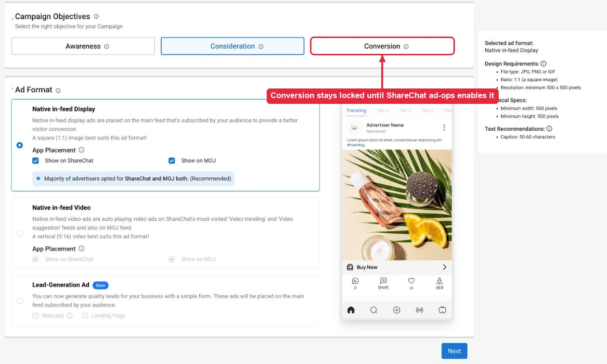Click 'Ratio: 1:1 (a square image)' text
Image resolution: width=607 pixels, height=364 pixels.
point(529,80)
